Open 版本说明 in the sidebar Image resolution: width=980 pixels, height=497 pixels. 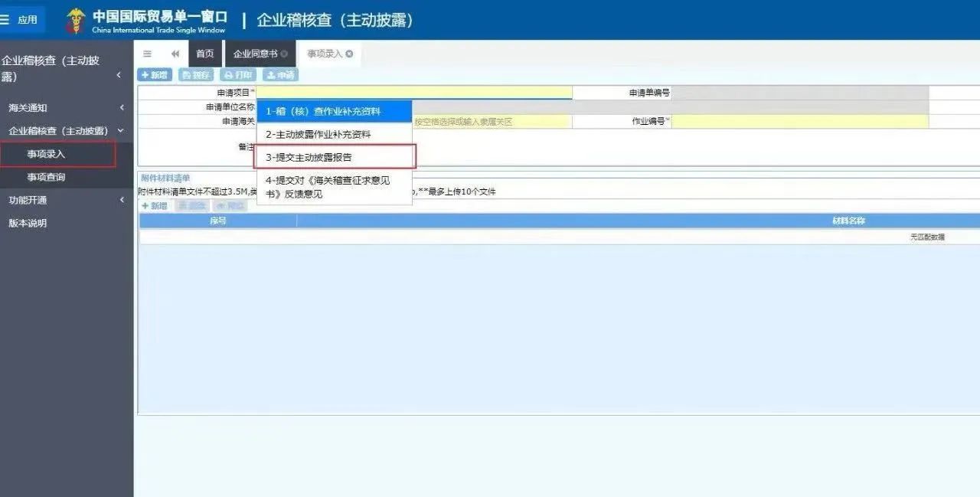tap(28, 223)
